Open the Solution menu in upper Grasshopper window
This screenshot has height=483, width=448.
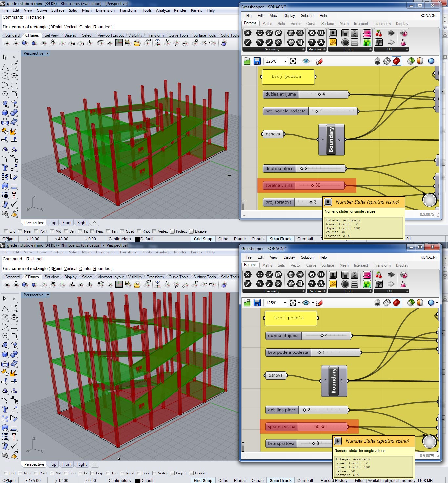307,16
